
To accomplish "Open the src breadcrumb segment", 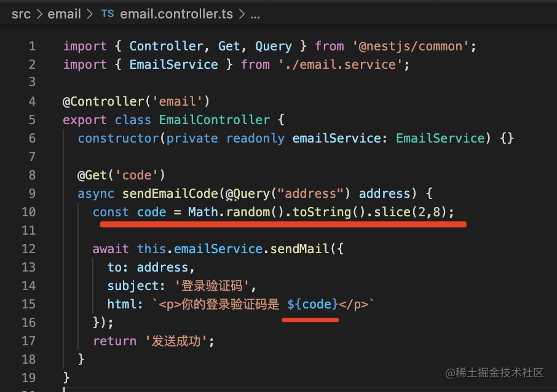I will (21, 14).
